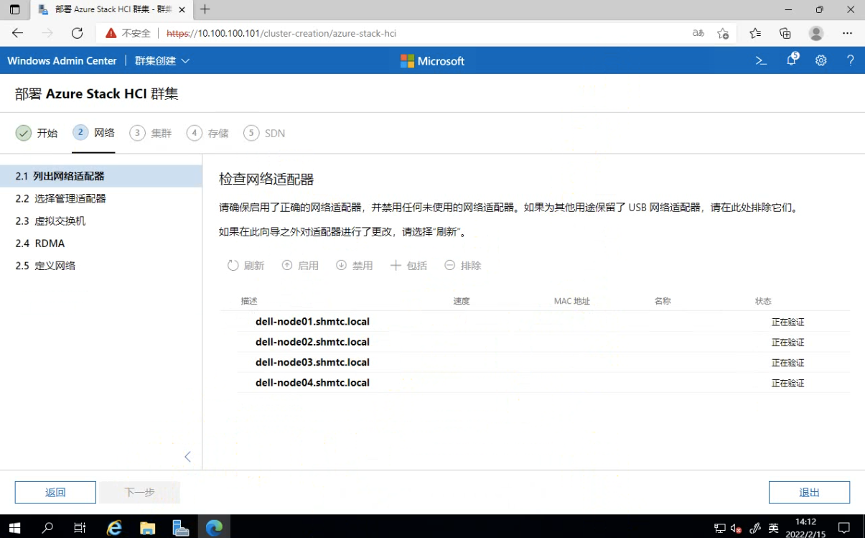Open Windows Start menu

(14, 528)
